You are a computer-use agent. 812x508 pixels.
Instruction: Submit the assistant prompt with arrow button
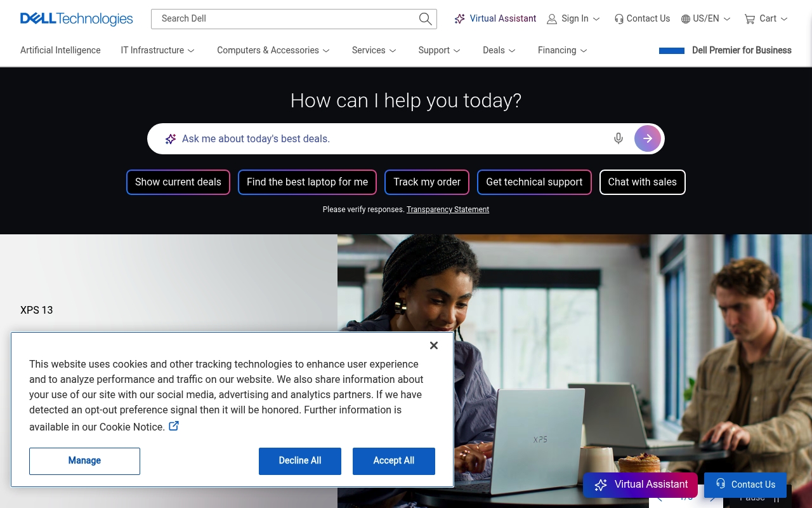[648, 138]
